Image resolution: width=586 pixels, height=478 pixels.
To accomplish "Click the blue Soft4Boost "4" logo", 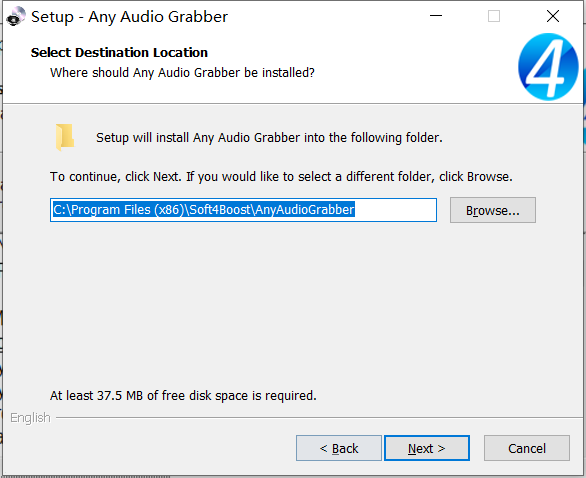I will tap(548, 67).
